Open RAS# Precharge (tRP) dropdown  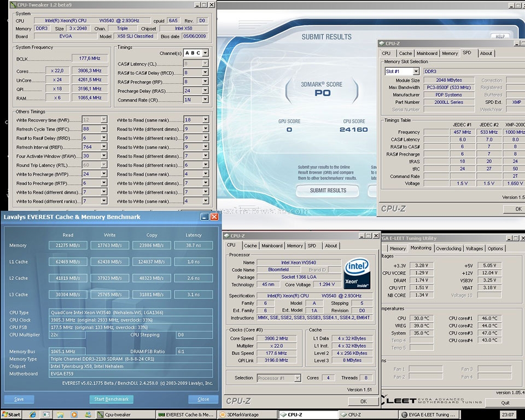(205, 81)
